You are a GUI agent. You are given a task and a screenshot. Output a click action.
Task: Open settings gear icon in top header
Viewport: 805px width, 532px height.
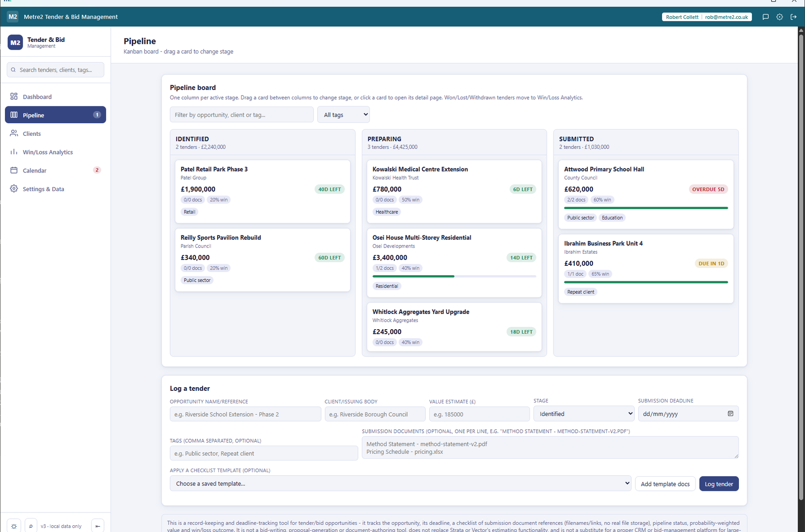780,17
